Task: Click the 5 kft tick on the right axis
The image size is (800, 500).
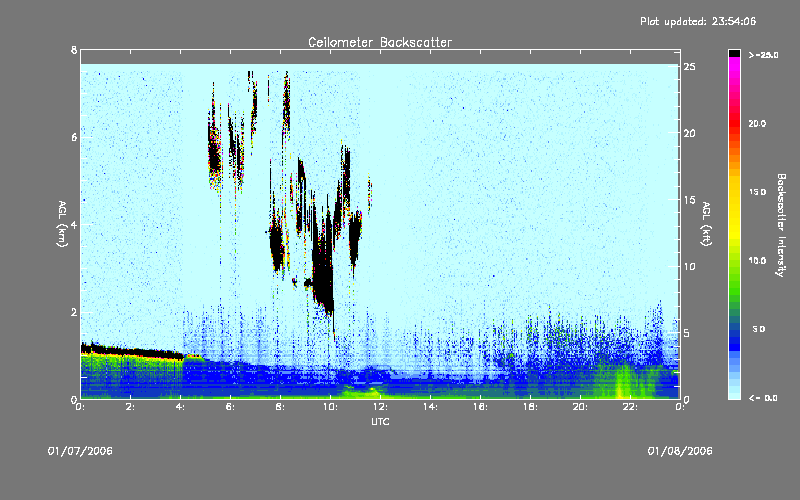Action: 687,333
